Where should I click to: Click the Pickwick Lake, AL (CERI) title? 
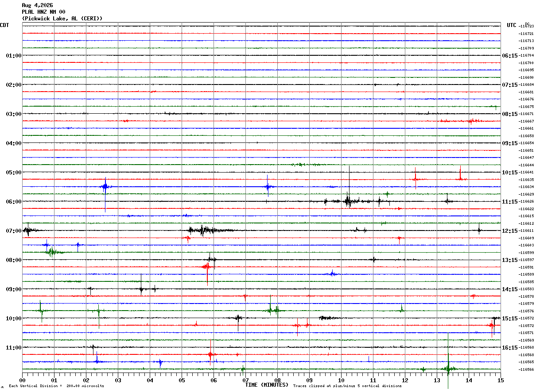[x=62, y=19]
